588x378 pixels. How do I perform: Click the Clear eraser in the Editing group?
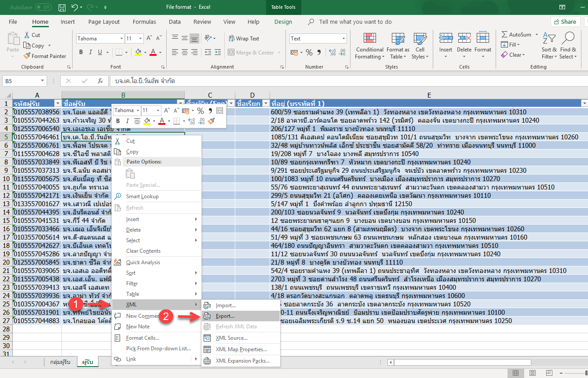pyautogui.click(x=504, y=55)
